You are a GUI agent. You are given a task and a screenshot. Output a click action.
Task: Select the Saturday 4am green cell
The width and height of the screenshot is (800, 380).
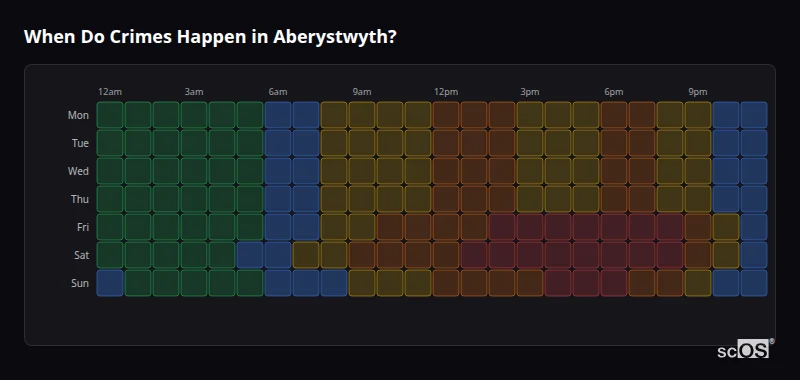(222, 255)
